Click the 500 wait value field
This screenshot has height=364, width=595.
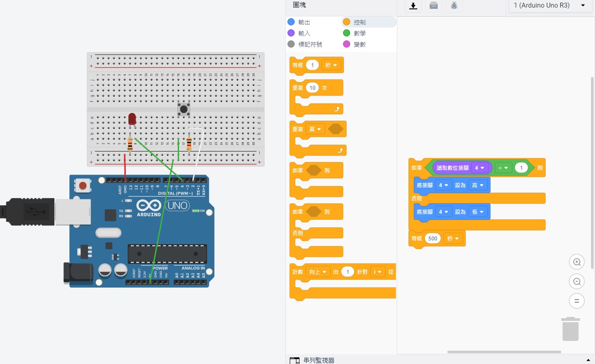click(433, 239)
